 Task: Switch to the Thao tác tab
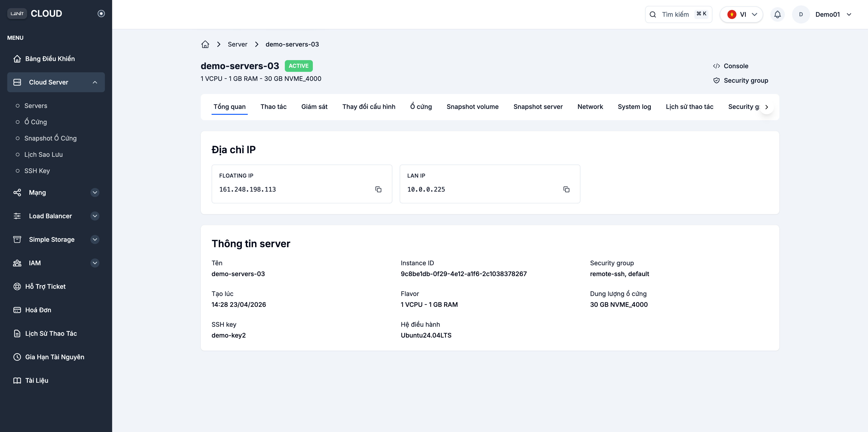274,107
